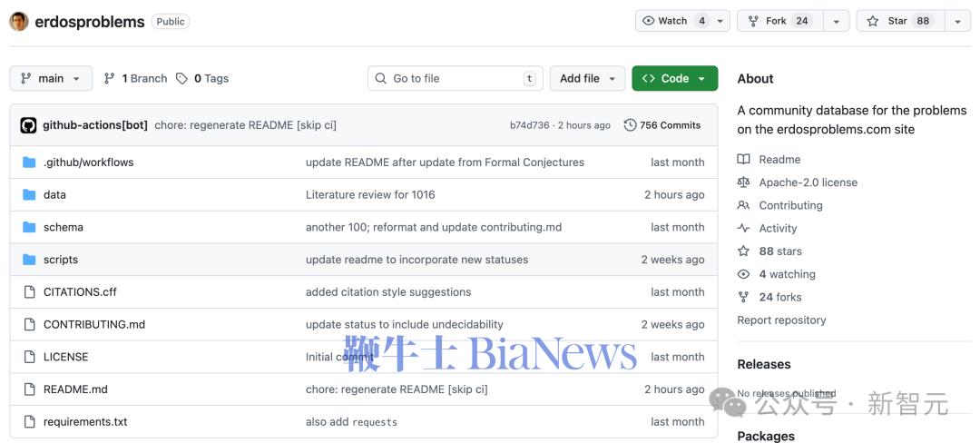The image size is (980, 443).
Task: Click the Tags label icon
Action: [x=182, y=79]
